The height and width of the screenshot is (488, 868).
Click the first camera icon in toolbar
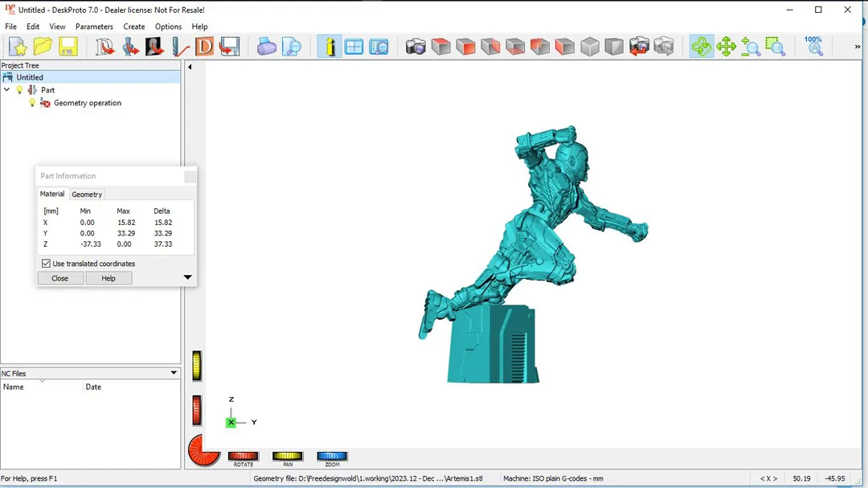click(416, 47)
